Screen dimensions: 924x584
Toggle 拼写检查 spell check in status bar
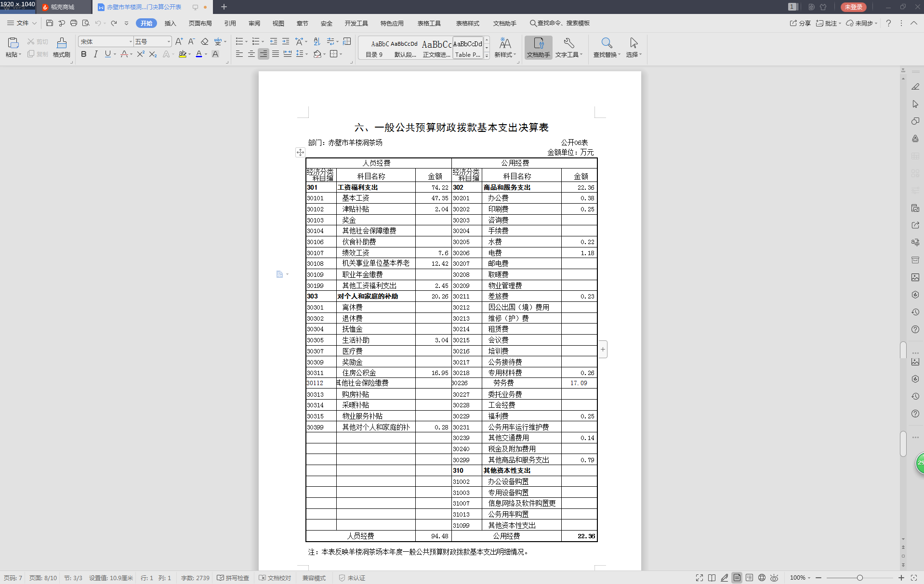233,578
